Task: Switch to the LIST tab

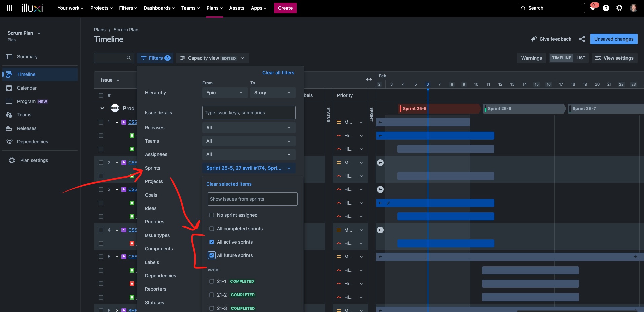Action: [581, 58]
